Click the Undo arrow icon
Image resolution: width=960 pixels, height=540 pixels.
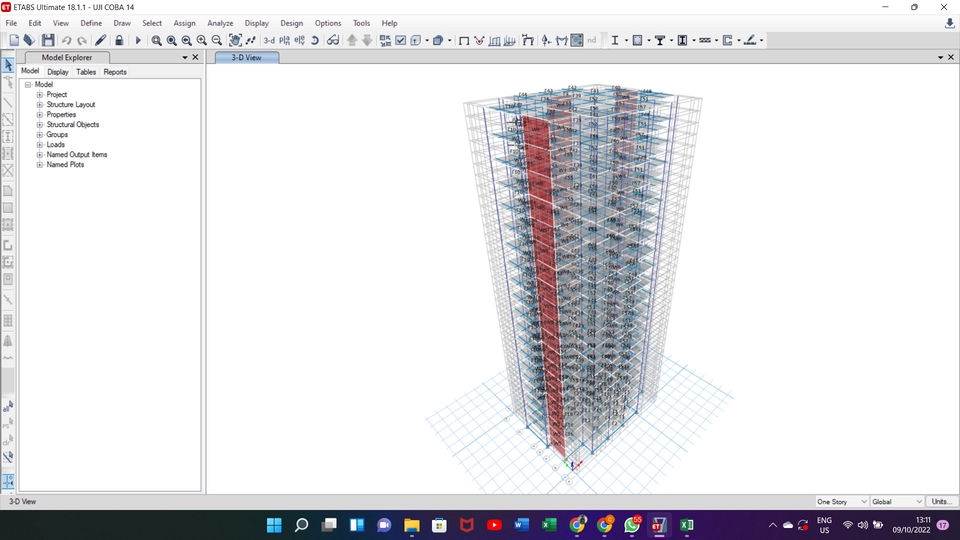pyautogui.click(x=66, y=40)
